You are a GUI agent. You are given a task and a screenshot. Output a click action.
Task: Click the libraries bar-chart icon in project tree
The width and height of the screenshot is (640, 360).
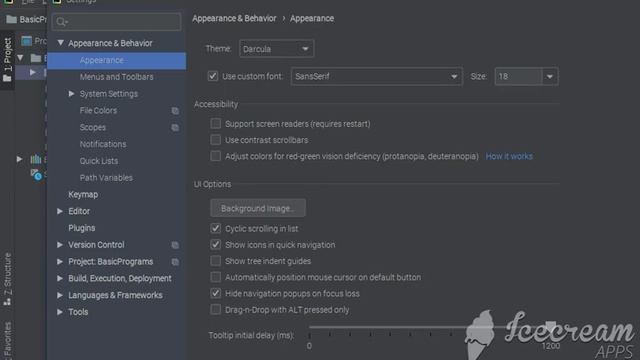36,159
